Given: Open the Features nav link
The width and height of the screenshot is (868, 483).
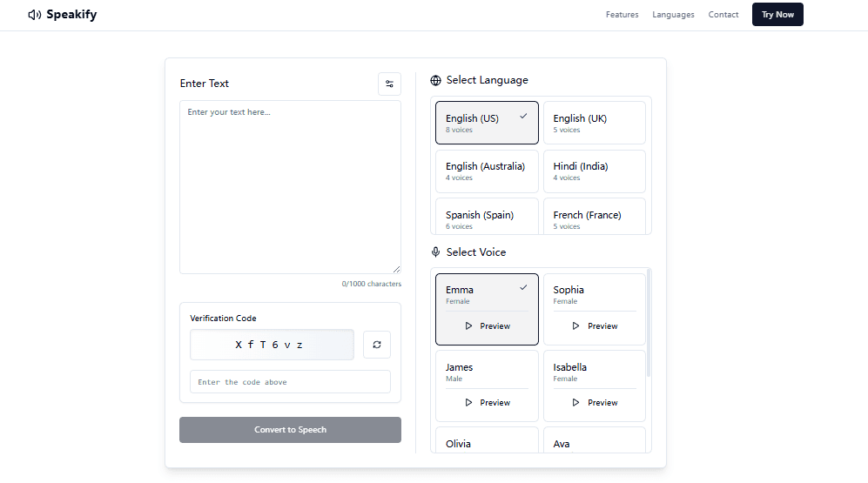Looking at the screenshot, I should [x=622, y=15].
